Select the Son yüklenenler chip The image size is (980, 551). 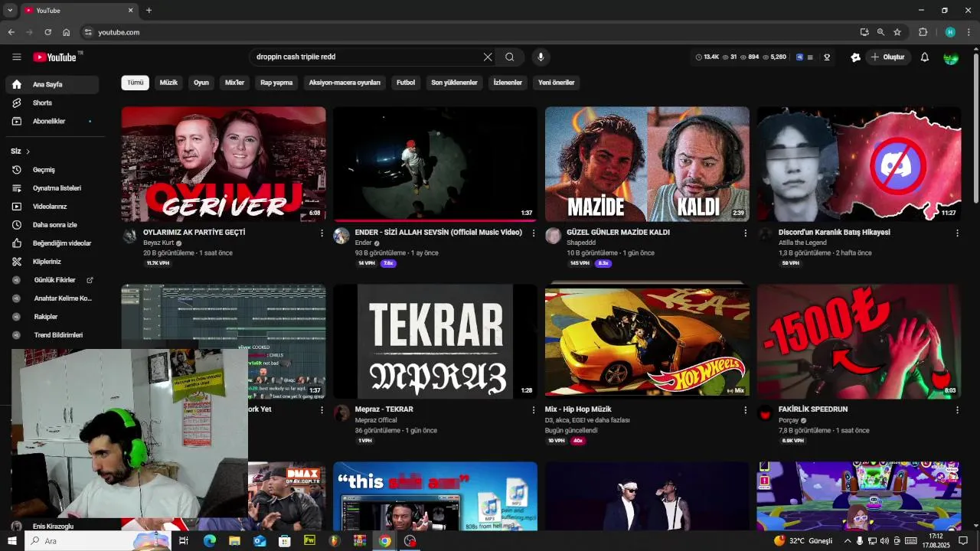[454, 83]
